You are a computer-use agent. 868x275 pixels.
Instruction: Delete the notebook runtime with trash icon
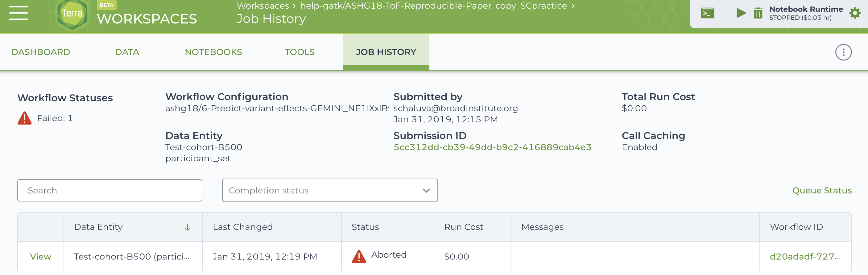click(x=758, y=13)
